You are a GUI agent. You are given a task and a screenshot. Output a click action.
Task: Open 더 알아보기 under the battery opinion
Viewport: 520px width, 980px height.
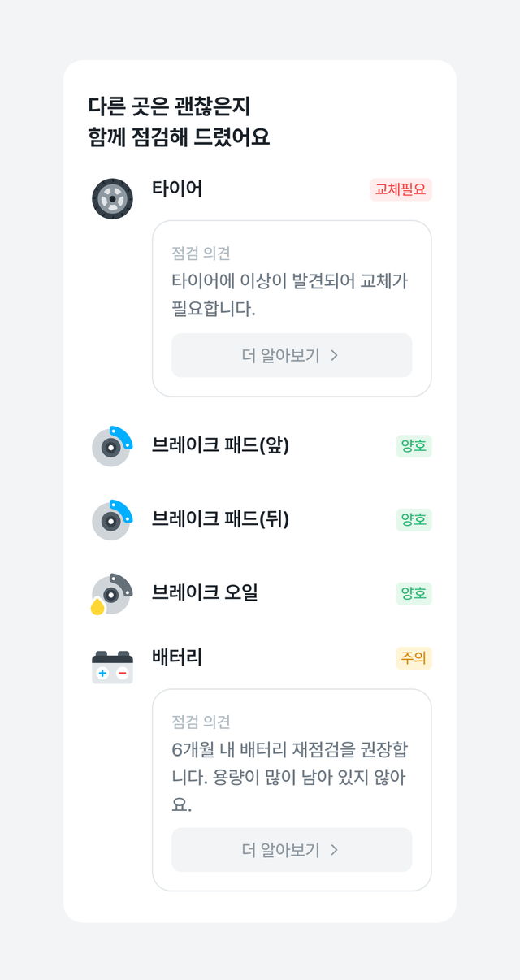292,850
